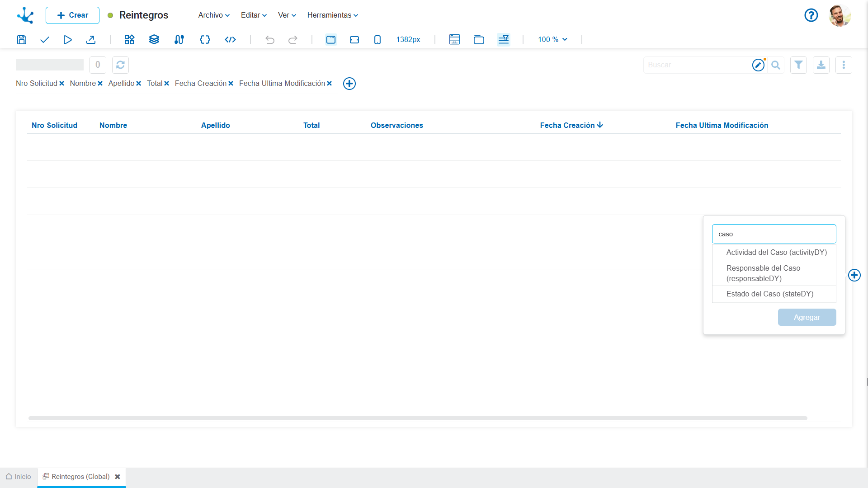The height and width of the screenshot is (488, 868).
Task: Click the refresh icon next to counter
Action: (x=120, y=65)
